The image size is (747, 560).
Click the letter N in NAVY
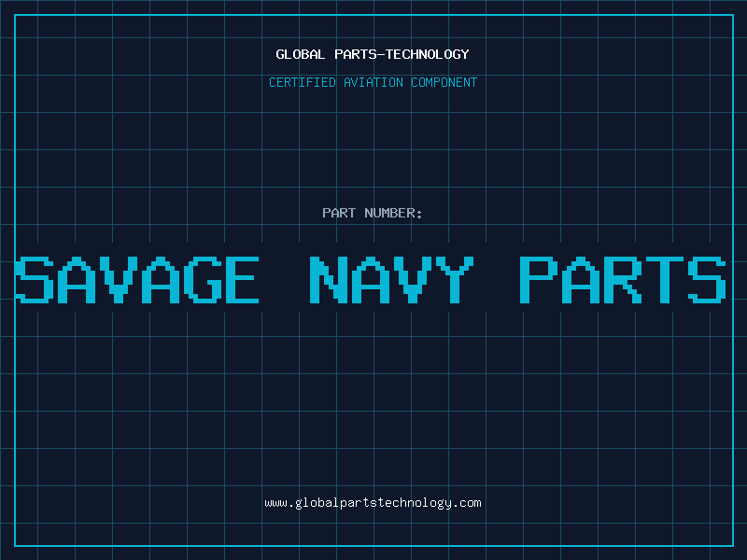(329, 280)
